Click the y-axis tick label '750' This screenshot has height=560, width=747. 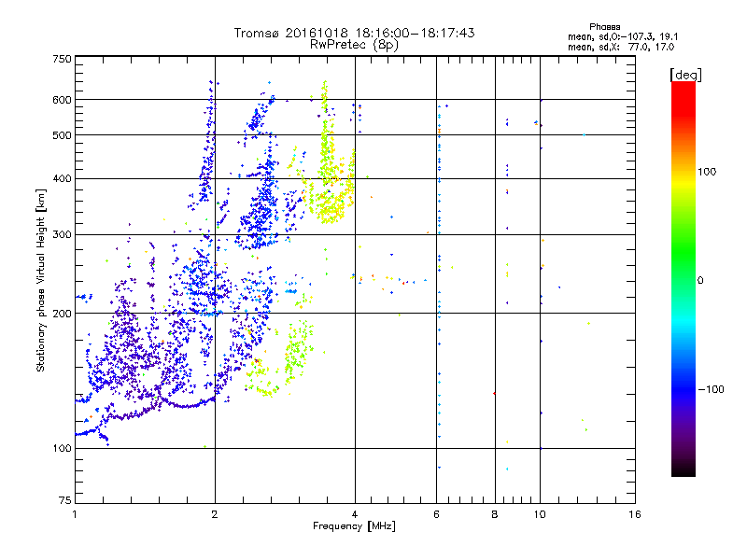click(x=62, y=59)
